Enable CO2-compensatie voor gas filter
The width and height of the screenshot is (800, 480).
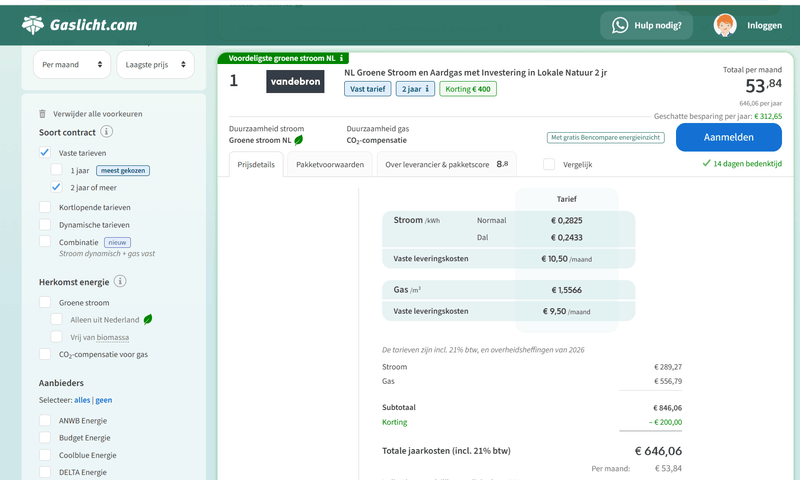click(45, 354)
